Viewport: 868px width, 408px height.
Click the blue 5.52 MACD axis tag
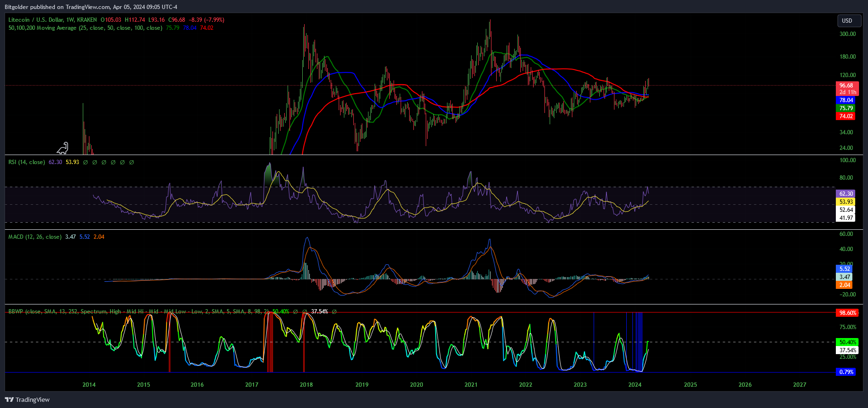pos(844,269)
